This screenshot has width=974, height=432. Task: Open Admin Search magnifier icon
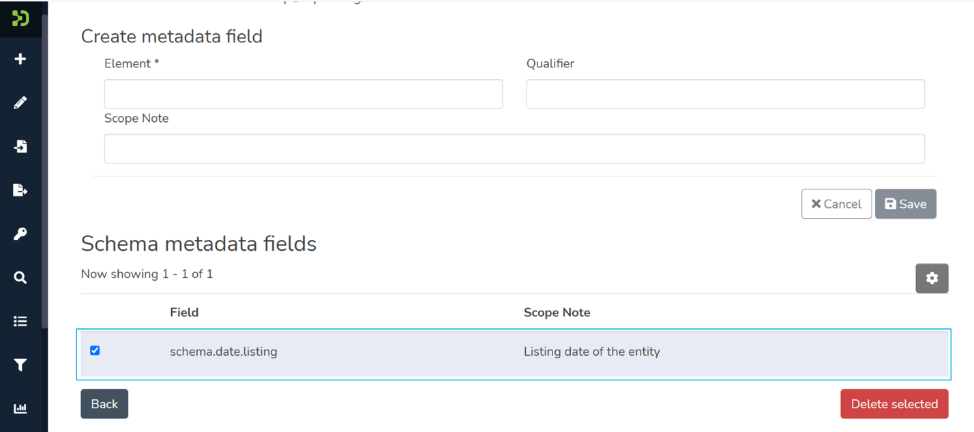(20, 278)
